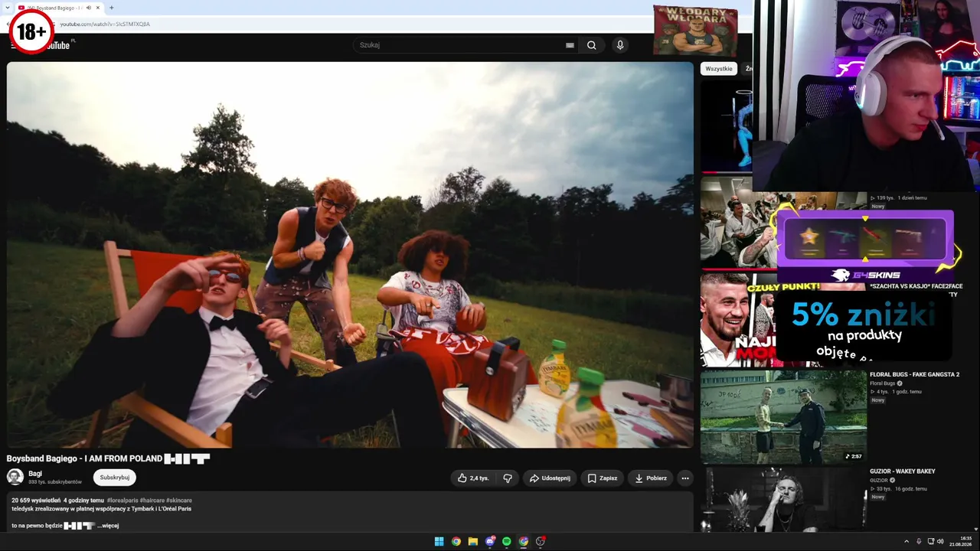
Task: Open File Explorer from the taskbar
Action: (473, 541)
